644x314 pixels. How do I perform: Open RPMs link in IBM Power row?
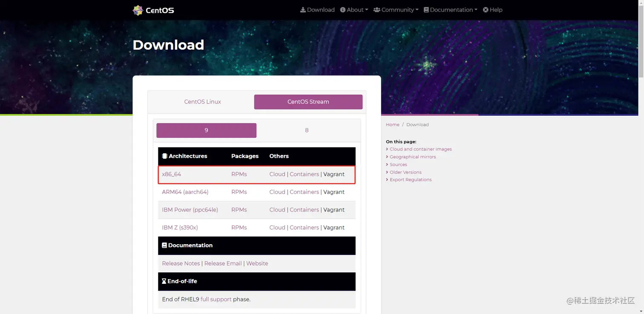[x=239, y=210]
